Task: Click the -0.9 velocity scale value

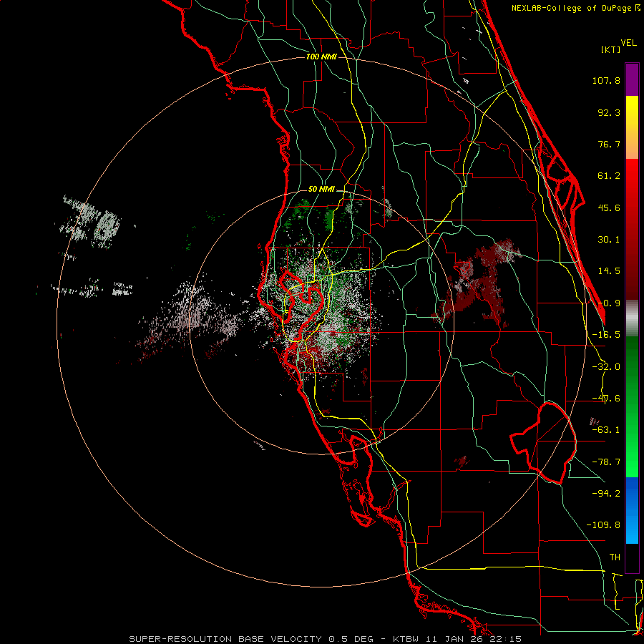Action: click(x=609, y=303)
